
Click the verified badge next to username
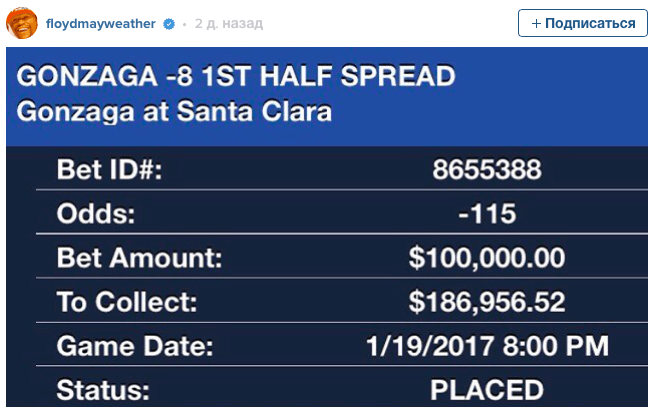click(169, 24)
